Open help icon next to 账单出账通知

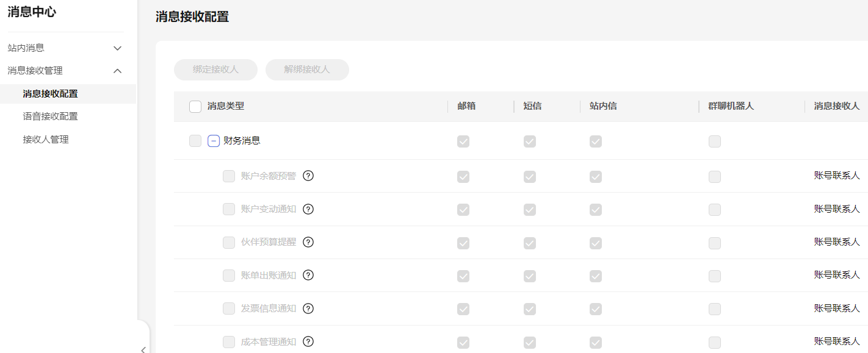[x=308, y=275]
